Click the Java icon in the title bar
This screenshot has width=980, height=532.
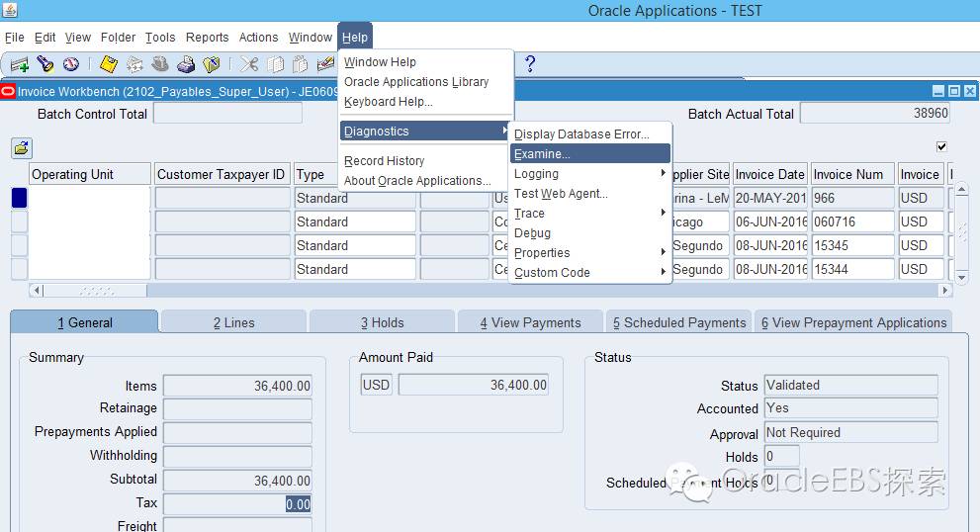(x=9, y=9)
